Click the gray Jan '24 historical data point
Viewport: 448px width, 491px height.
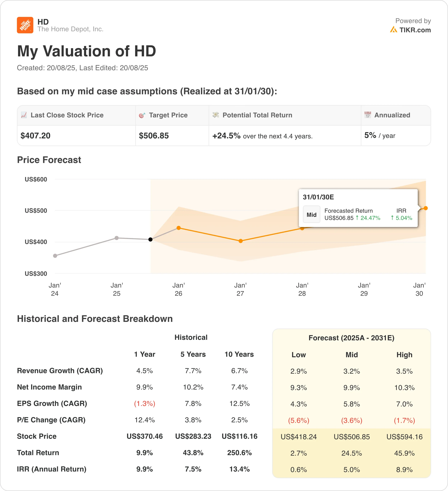[x=55, y=256]
